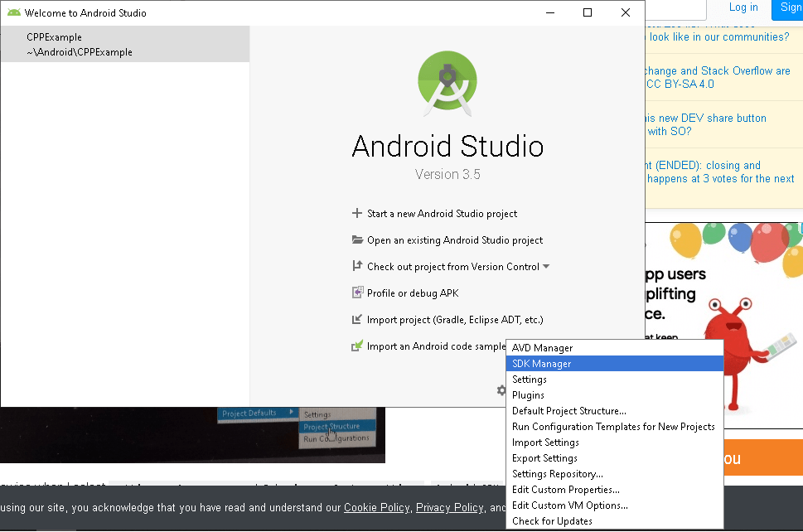This screenshot has width=803, height=532.
Task: Choose Profile or debug APK
Action: [x=413, y=293]
